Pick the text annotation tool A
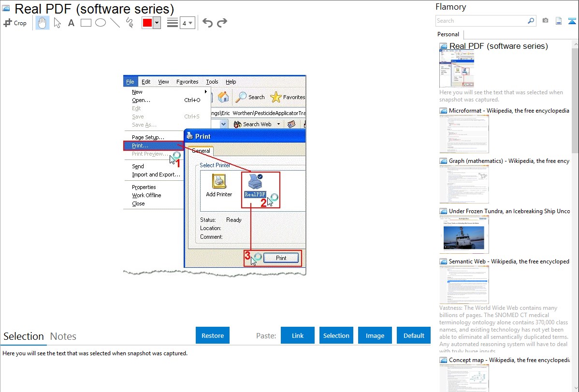Screen dimensions: 579x392 71,23
